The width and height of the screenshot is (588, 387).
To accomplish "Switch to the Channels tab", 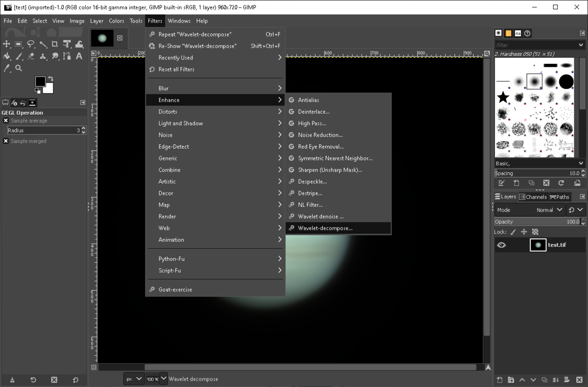I will [533, 197].
